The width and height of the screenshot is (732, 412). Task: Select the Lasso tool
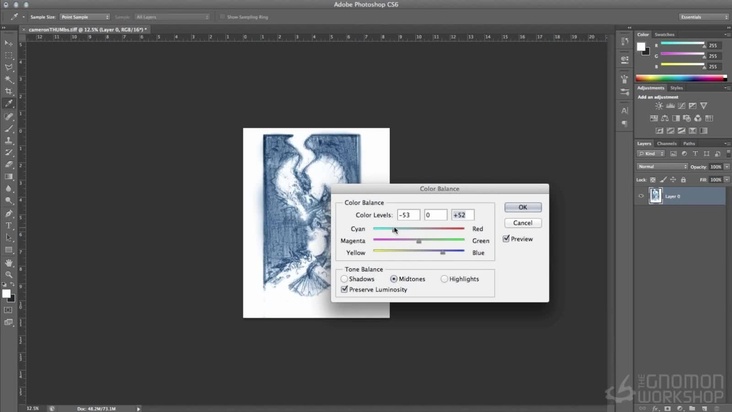(x=8, y=68)
